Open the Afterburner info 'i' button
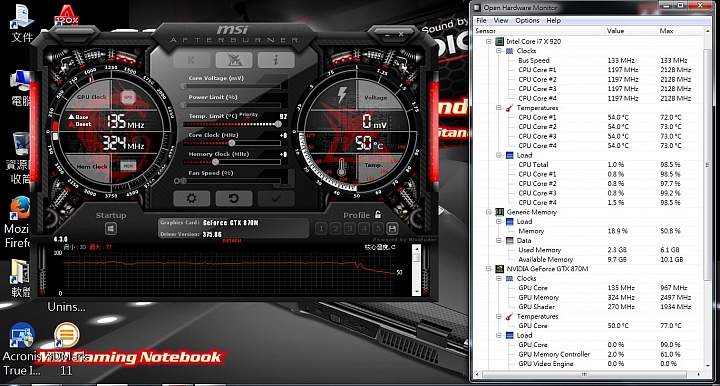The width and height of the screenshot is (720, 386). click(x=276, y=60)
